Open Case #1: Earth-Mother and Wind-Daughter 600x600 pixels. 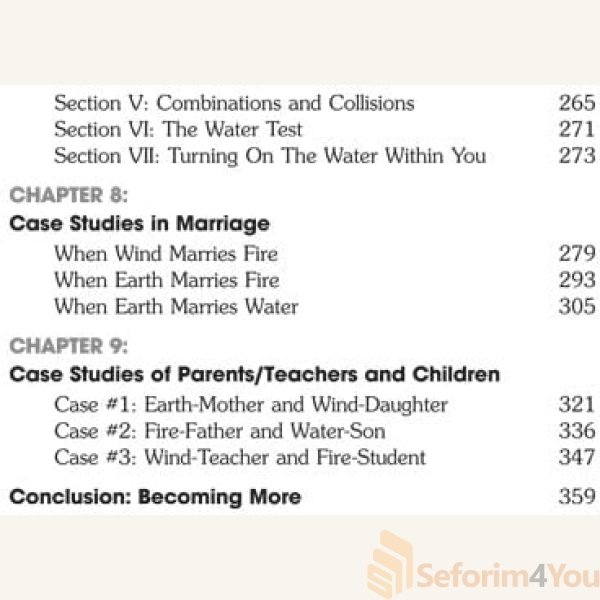[251, 405]
